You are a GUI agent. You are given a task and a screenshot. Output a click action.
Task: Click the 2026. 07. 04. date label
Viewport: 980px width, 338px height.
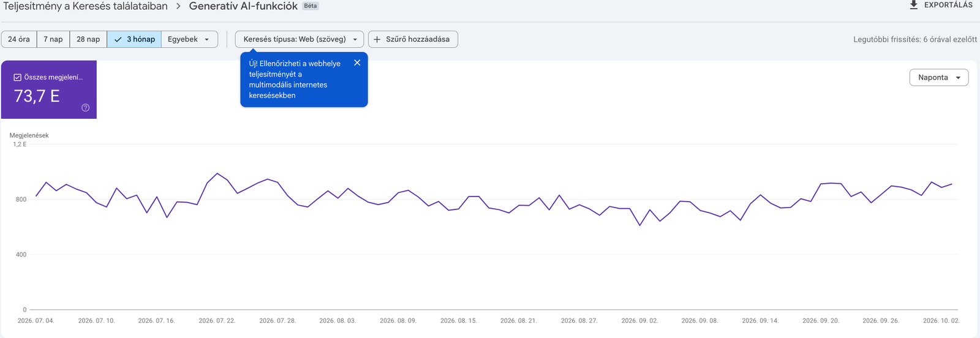click(36, 321)
